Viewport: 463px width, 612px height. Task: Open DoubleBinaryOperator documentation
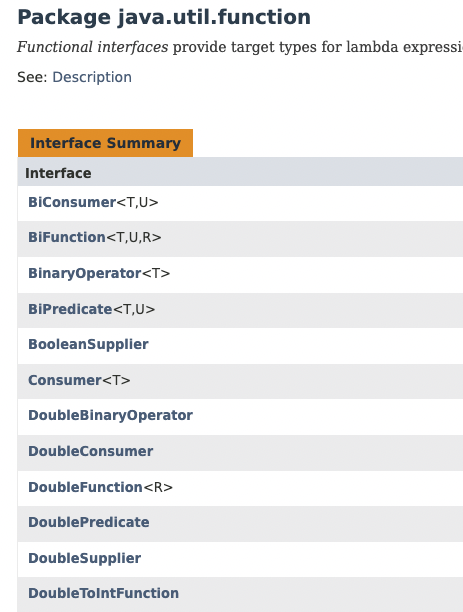pyautogui.click(x=110, y=415)
